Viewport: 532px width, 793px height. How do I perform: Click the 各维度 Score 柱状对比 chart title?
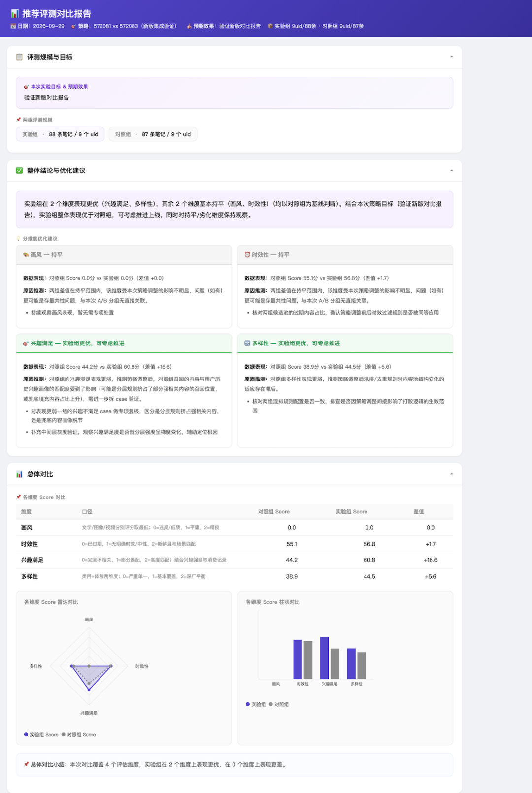[273, 602]
